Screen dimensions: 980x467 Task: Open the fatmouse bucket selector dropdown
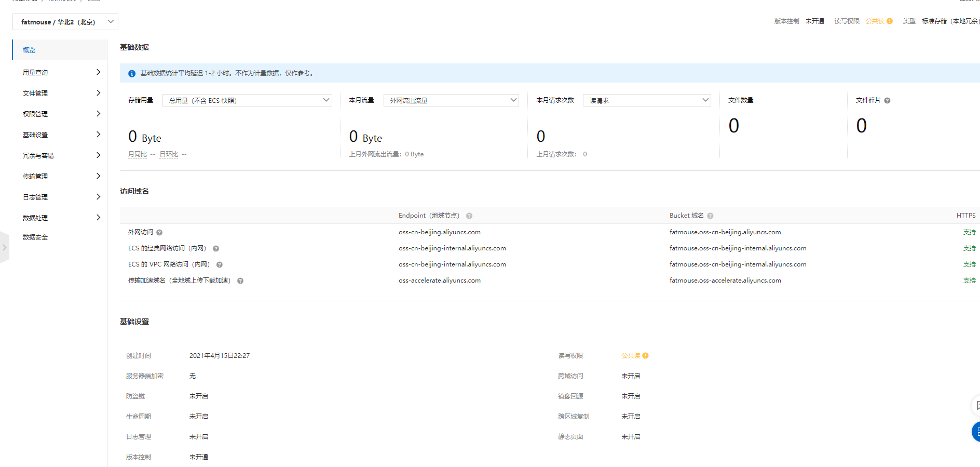pyautogui.click(x=65, y=22)
